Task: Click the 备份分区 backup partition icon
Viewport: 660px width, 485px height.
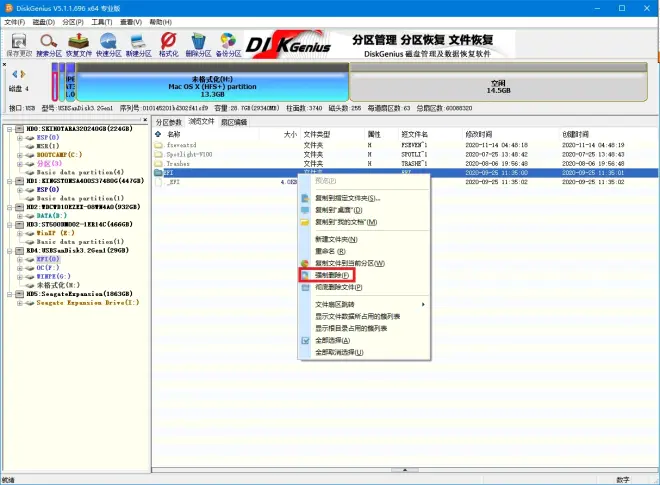Action: coord(228,41)
